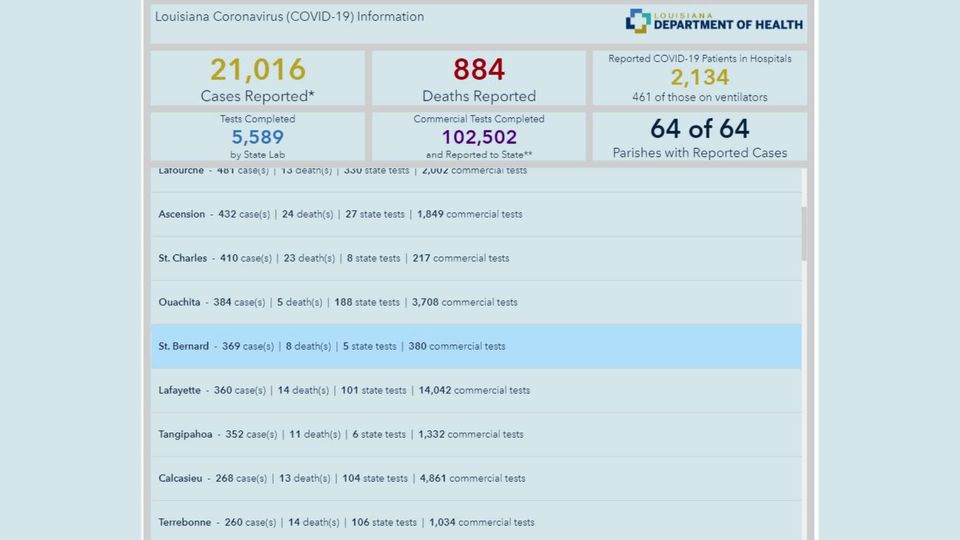Select the Ascension parish row
This screenshot has width=960, height=540.
click(476, 214)
